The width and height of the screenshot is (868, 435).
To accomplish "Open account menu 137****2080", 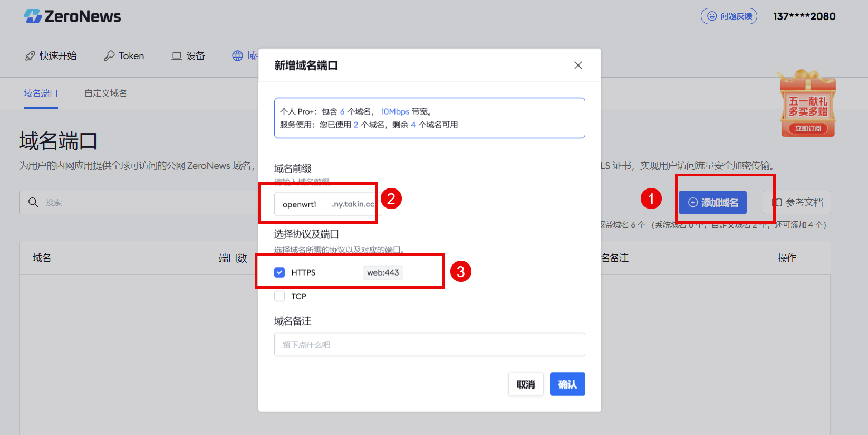I will click(804, 16).
